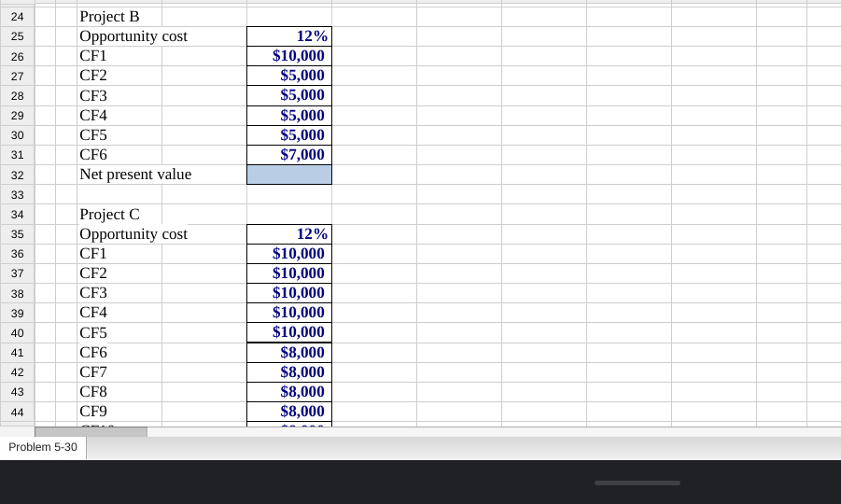Image resolution: width=841 pixels, height=504 pixels.
Task: Select Project C CF8 value $8,000
Action: pos(289,392)
